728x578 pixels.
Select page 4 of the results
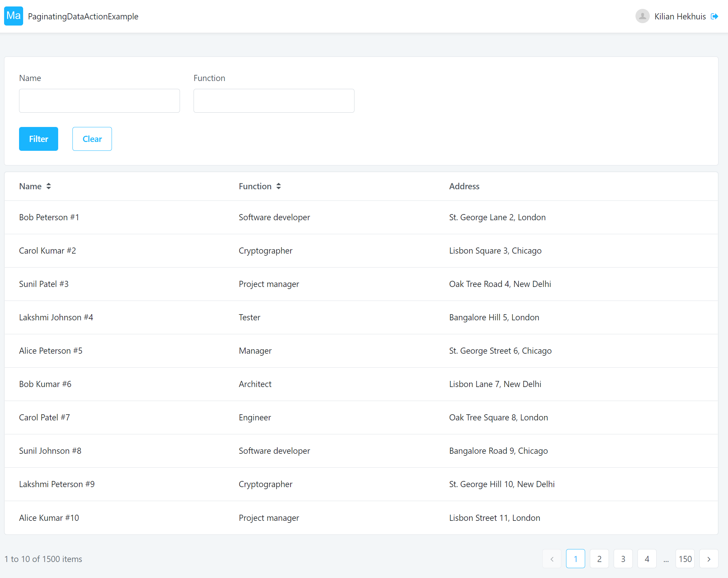pos(647,559)
